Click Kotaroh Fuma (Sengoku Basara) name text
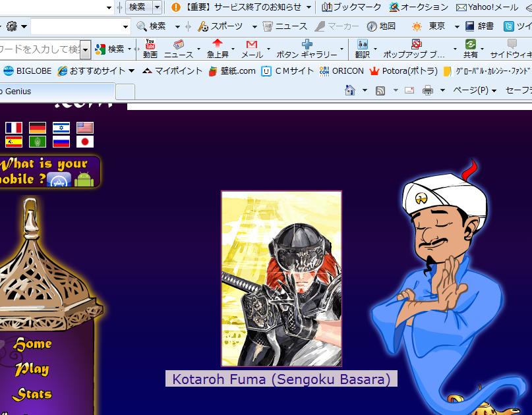 [x=281, y=379]
